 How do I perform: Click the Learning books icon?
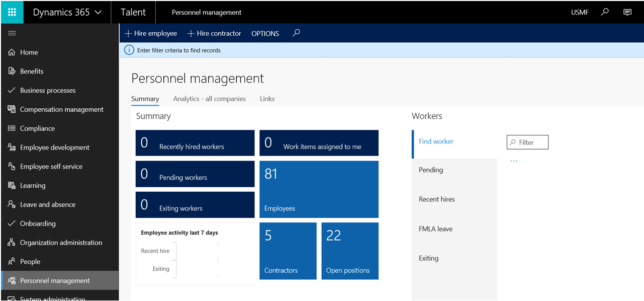pyautogui.click(x=12, y=186)
